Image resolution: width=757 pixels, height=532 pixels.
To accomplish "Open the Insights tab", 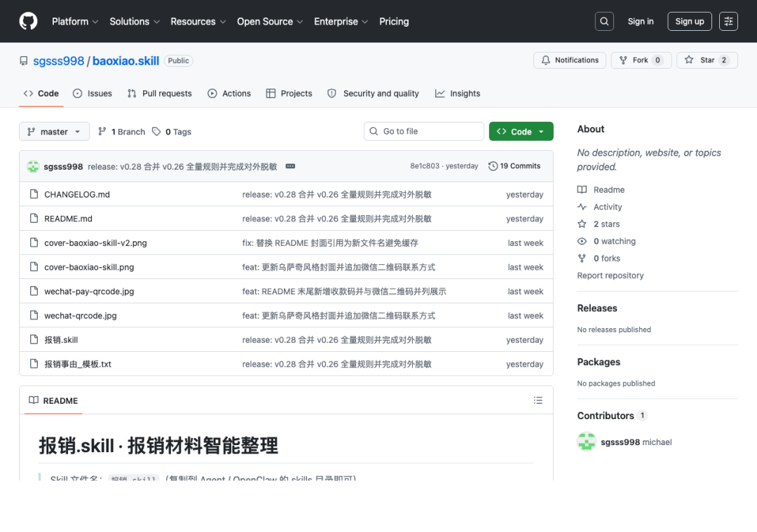I will (458, 93).
